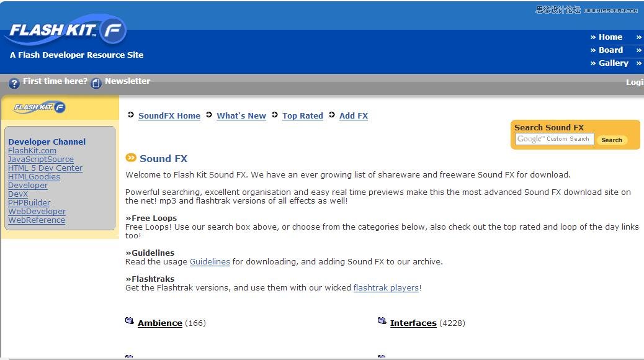Image resolution: width=644 pixels, height=360 pixels.
Task: Click the question mark help icon
Action: tap(14, 83)
